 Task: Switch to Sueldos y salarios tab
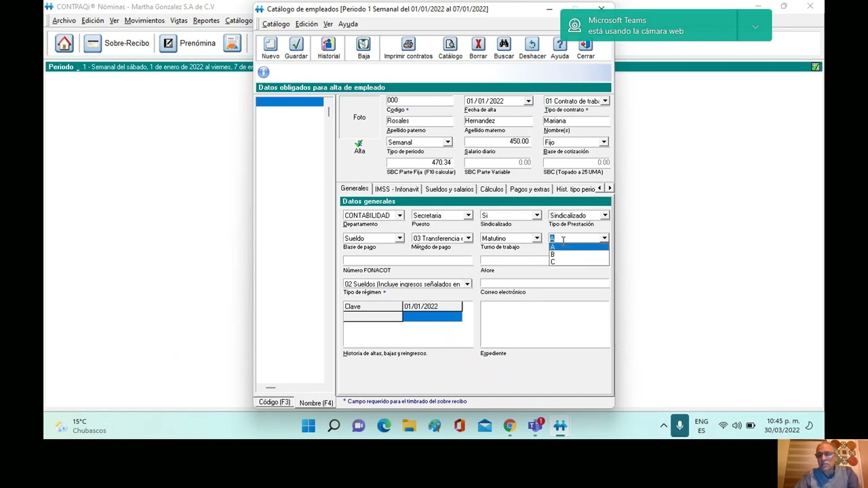point(449,189)
